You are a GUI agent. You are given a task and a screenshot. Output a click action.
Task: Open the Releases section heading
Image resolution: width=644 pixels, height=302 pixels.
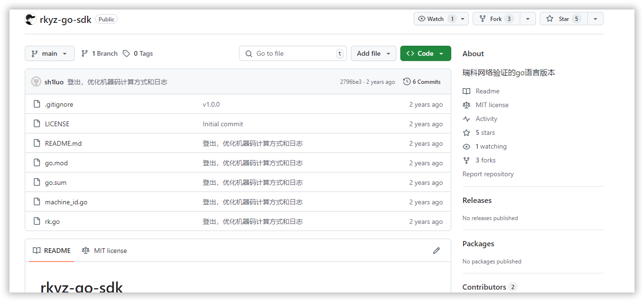coord(477,201)
